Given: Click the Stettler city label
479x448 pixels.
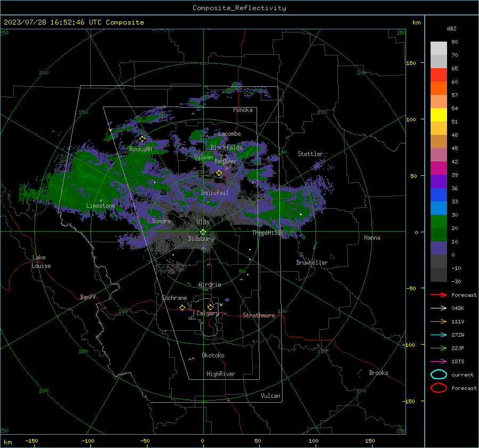Looking at the screenshot, I should click(x=310, y=154).
